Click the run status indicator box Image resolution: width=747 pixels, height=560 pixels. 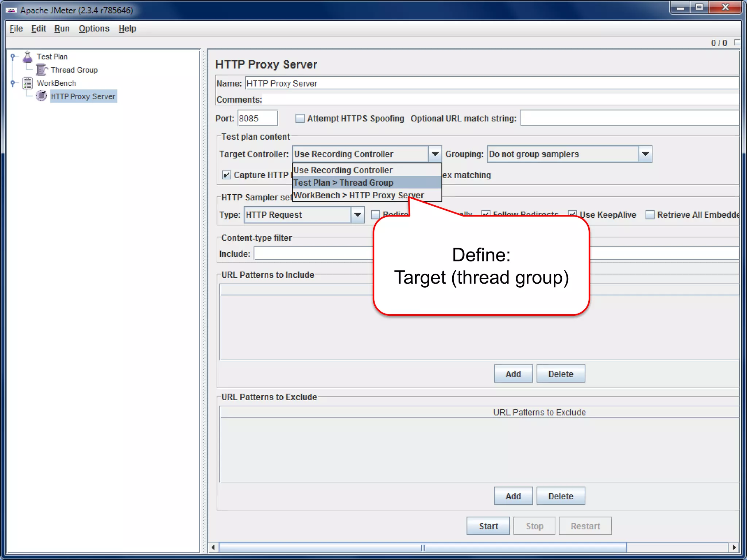pos(737,43)
